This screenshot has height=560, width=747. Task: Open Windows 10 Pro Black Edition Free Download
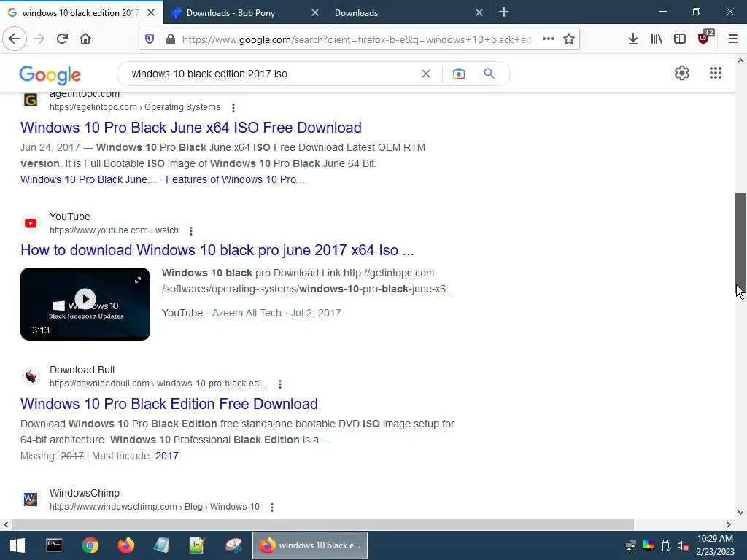[x=169, y=404]
